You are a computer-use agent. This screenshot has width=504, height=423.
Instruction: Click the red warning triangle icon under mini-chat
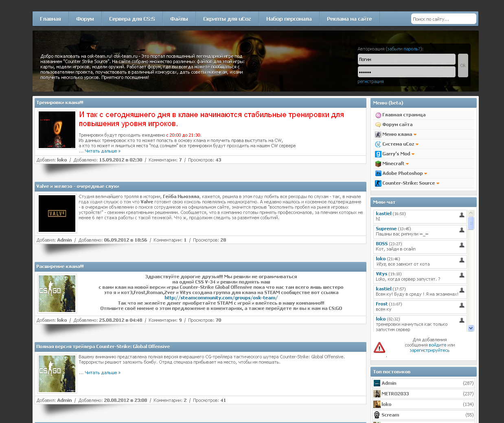[379, 348]
